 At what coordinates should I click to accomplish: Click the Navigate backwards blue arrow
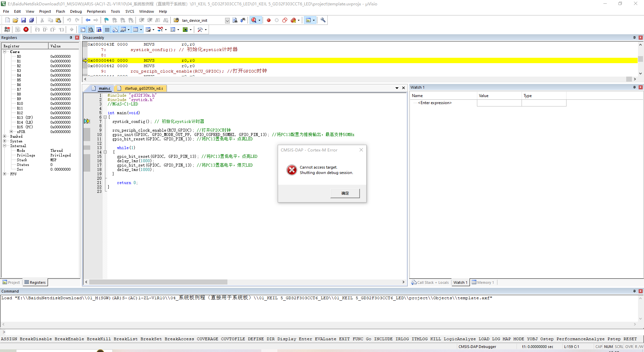point(88,20)
